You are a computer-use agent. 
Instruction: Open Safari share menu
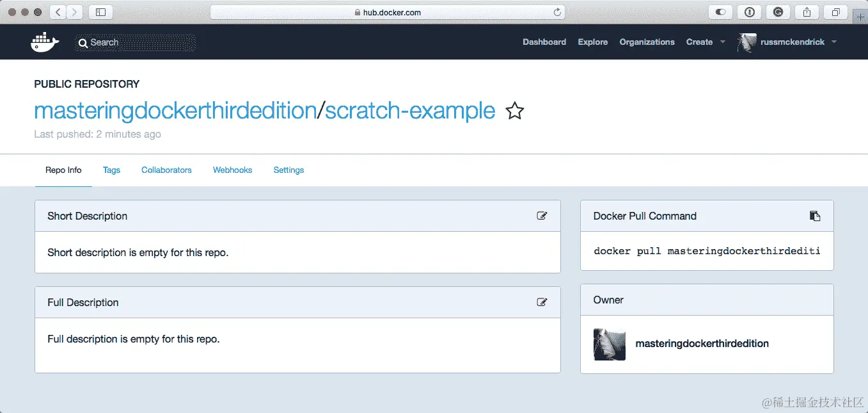(x=807, y=12)
